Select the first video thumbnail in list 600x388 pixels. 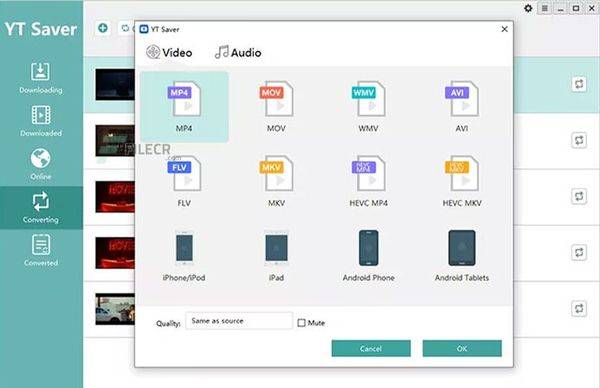[x=115, y=85]
